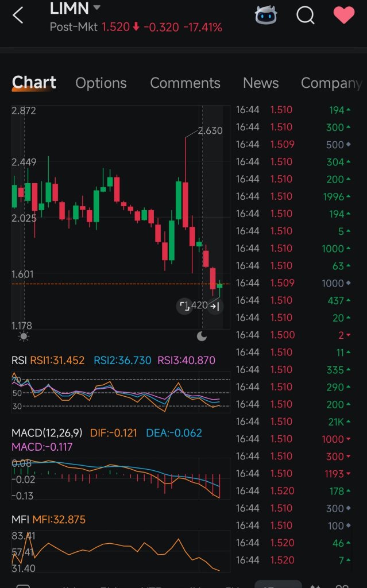Select the 1.178 price axis label
367x588 pixels.
(22, 326)
